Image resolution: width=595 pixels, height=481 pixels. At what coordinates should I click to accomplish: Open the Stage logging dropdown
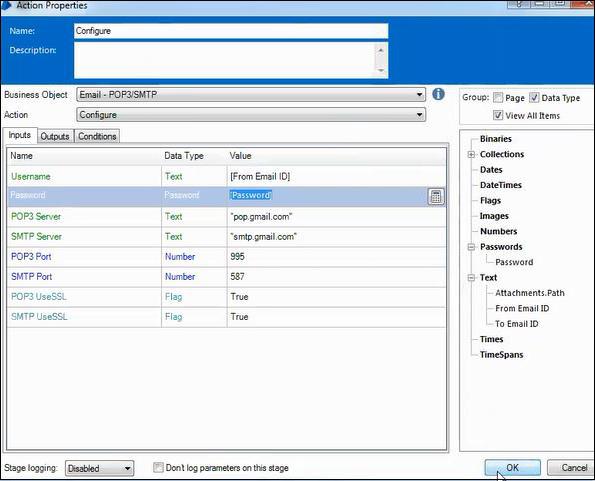tap(99, 468)
